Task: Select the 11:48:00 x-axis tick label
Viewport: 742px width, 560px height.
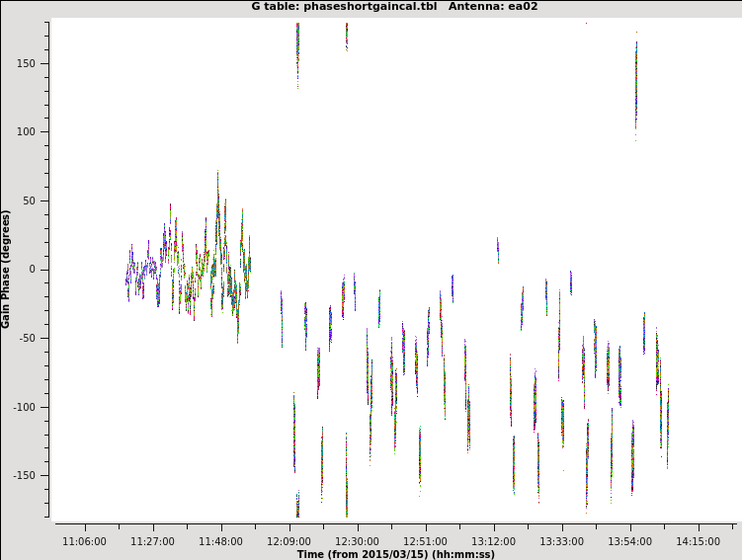Action: [x=220, y=541]
